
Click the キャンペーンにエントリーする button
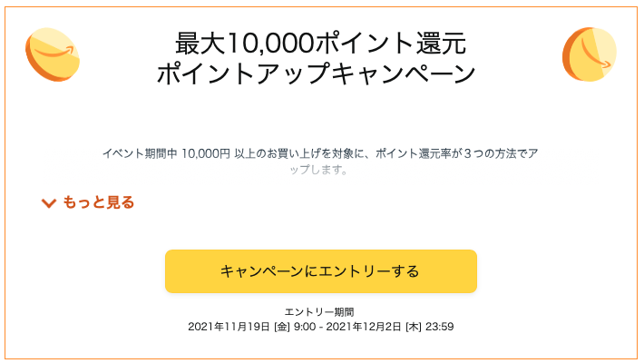(321, 271)
